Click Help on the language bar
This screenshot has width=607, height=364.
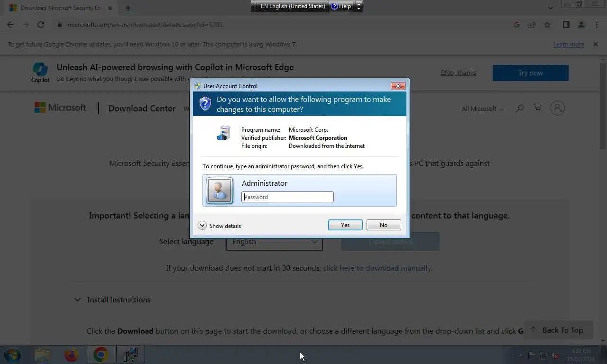341,6
